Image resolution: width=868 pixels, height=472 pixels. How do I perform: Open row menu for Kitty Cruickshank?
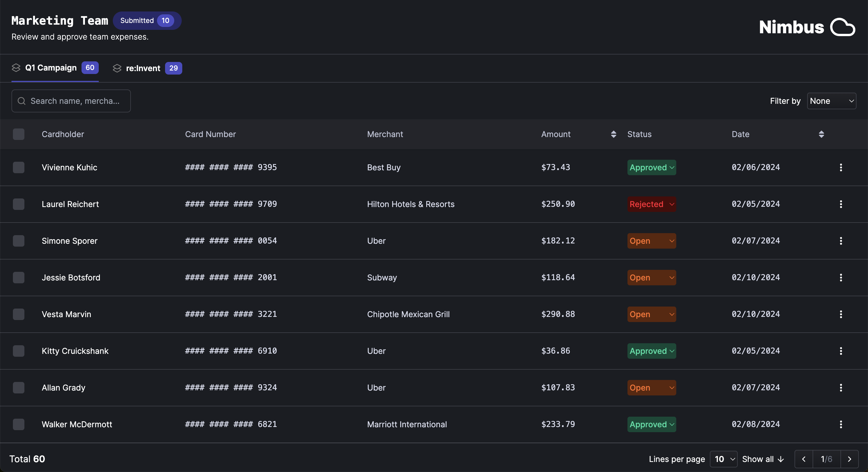[841, 351]
